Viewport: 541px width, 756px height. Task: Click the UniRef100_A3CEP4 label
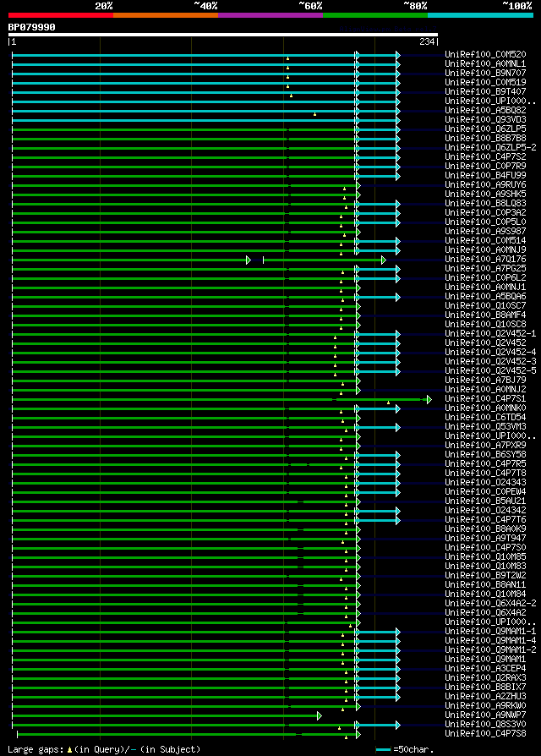tap(485, 669)
